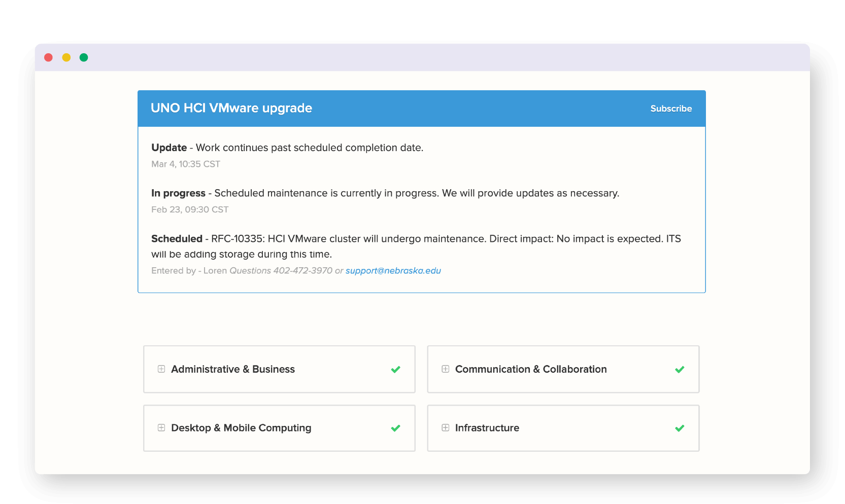Expand Desktop & Mobile Computing plus icon
Image resolution: width=845 pixels, height=504 pixels.
[x=161, y=428]
